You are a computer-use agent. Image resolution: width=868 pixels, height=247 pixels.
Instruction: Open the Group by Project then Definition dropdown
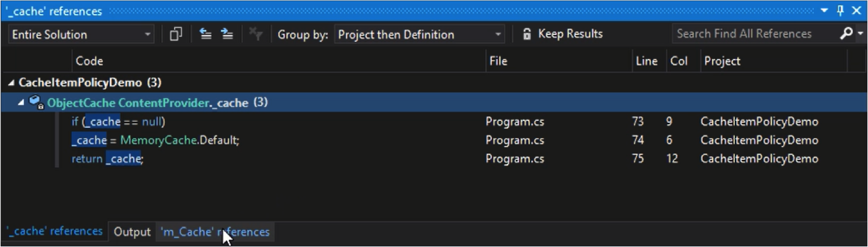pos(419,34)
